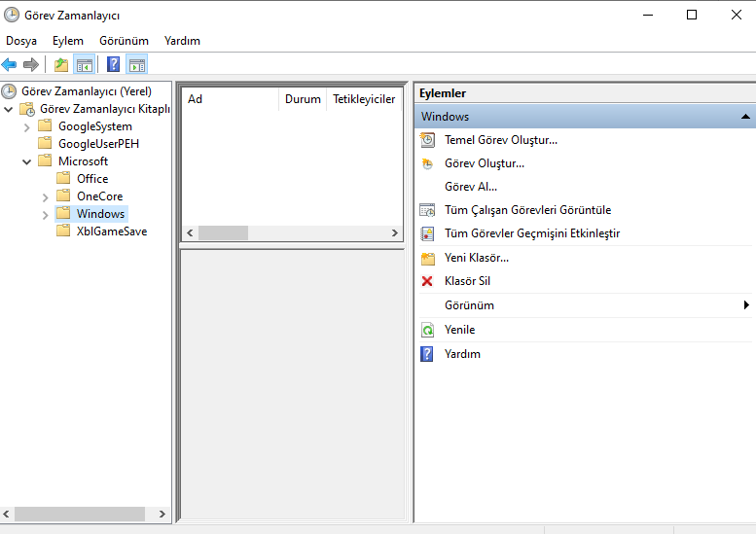Click Görev Oluştur in the actions pane

pos(484,163)
